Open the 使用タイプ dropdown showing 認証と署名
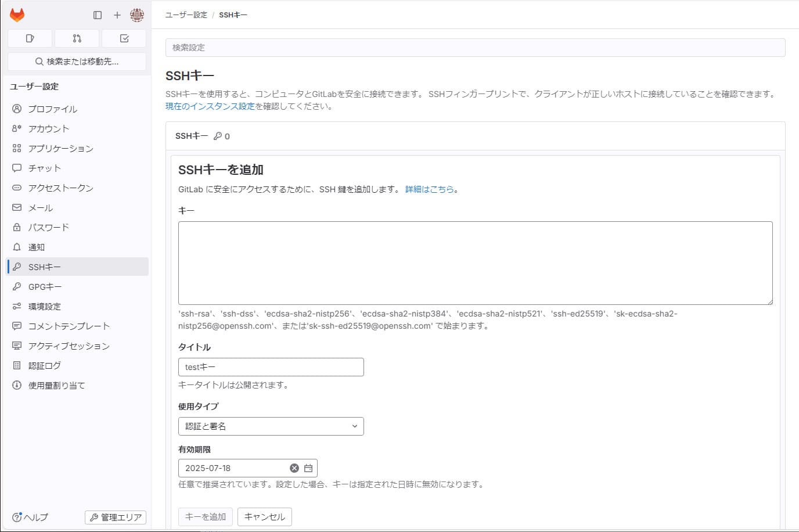The height and width of the screenshot is (532, 799). point(270,426)
